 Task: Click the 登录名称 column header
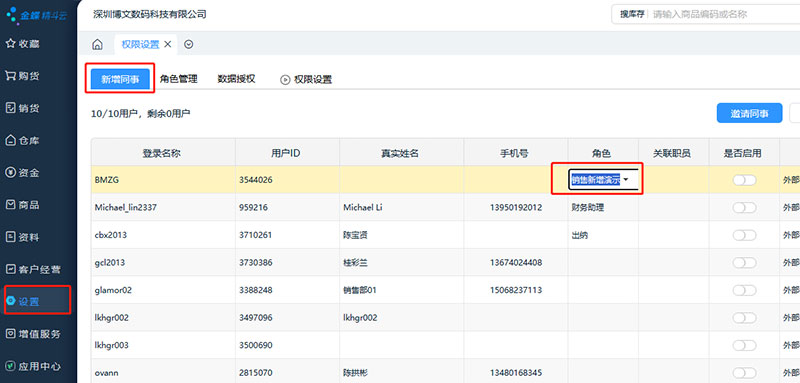click(163, 152)
